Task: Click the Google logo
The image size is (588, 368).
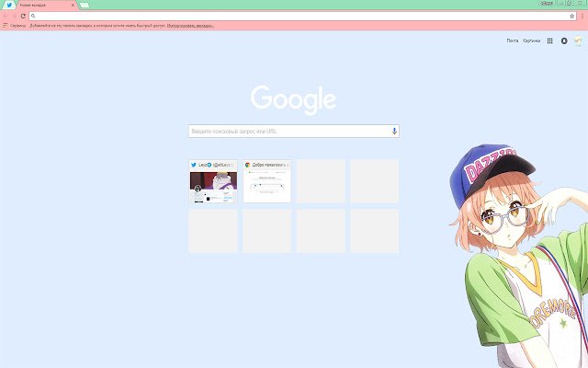Action: point(293,100)
